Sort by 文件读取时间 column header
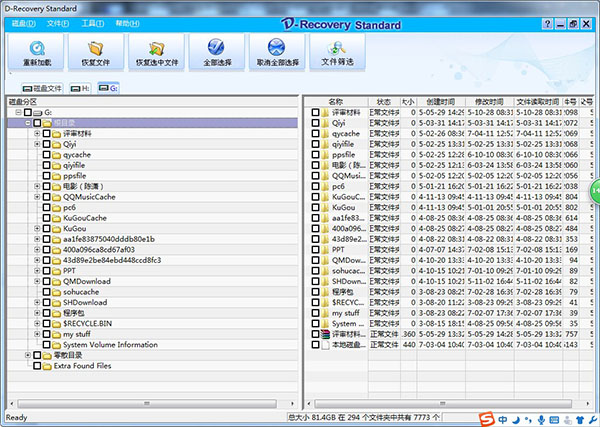Screen dimensions: 600x427 (538, 102)
